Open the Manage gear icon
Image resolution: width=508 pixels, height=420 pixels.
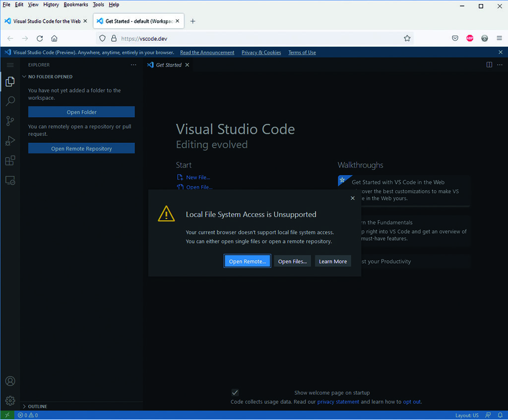(x=10, y=401)
